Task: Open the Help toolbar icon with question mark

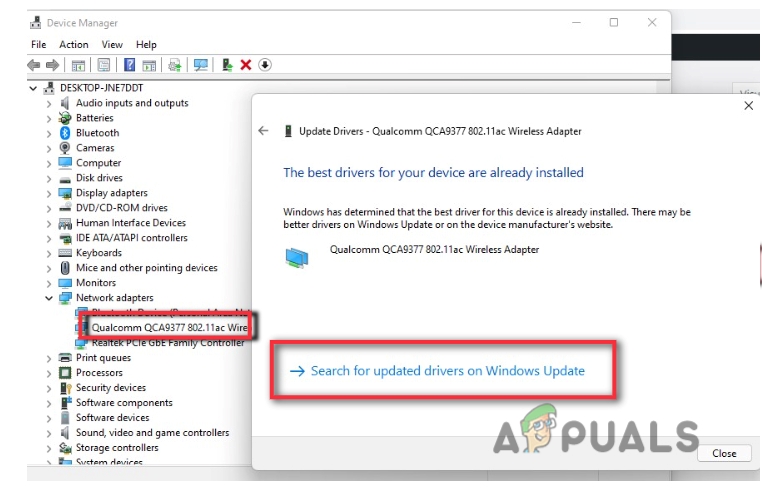Action: (x=129, y=65)
